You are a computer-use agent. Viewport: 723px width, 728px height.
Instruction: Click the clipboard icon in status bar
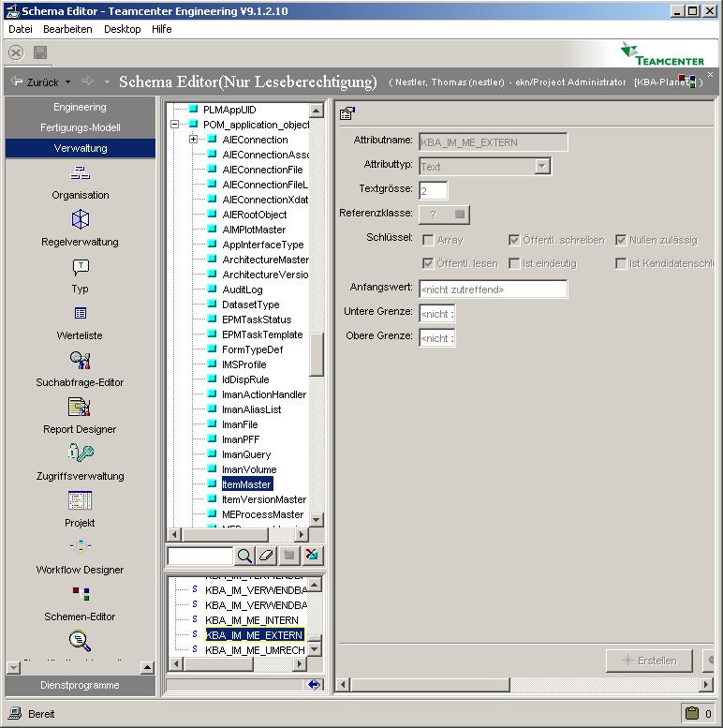pyautogui.click(x=692, y=713)
